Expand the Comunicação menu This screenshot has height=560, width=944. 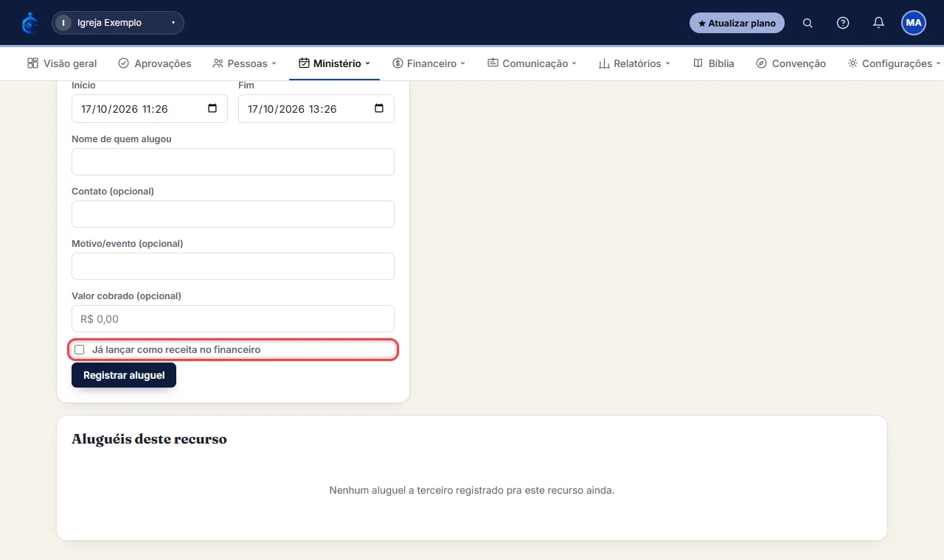click(532, 63)
